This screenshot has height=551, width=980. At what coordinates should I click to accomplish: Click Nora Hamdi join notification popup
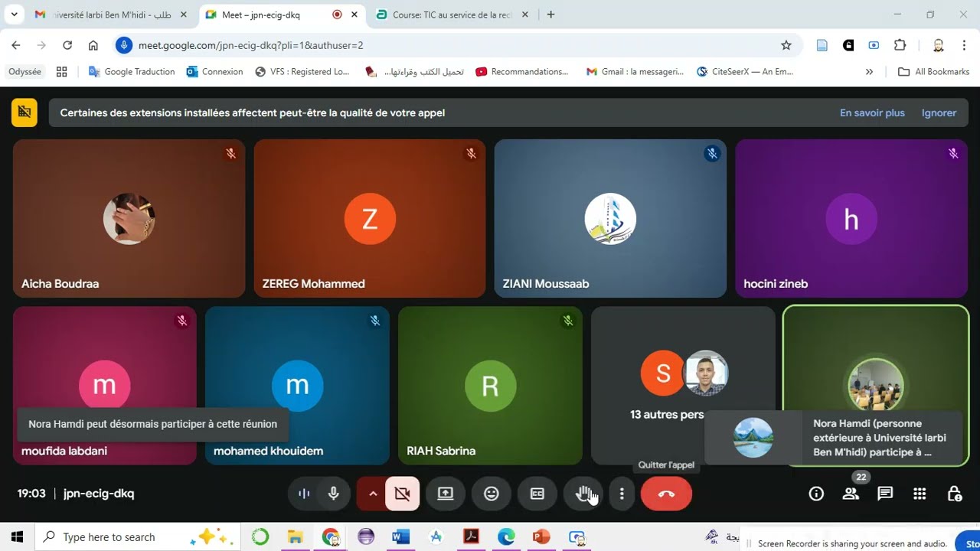tap(833, 438)
